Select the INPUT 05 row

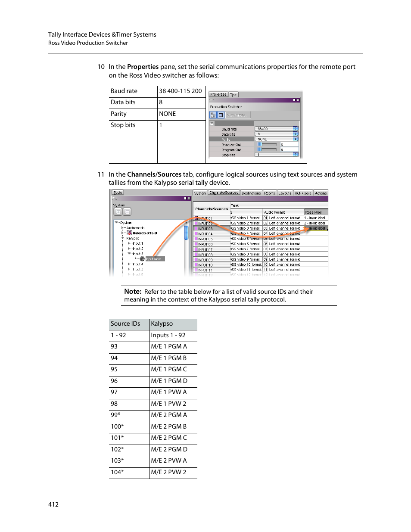212,239
